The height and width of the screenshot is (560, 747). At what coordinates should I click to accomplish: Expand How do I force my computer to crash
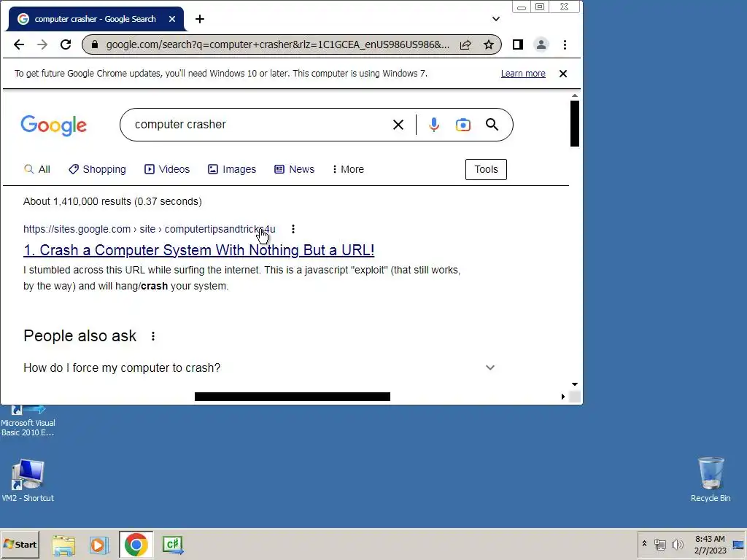point(260,367)
